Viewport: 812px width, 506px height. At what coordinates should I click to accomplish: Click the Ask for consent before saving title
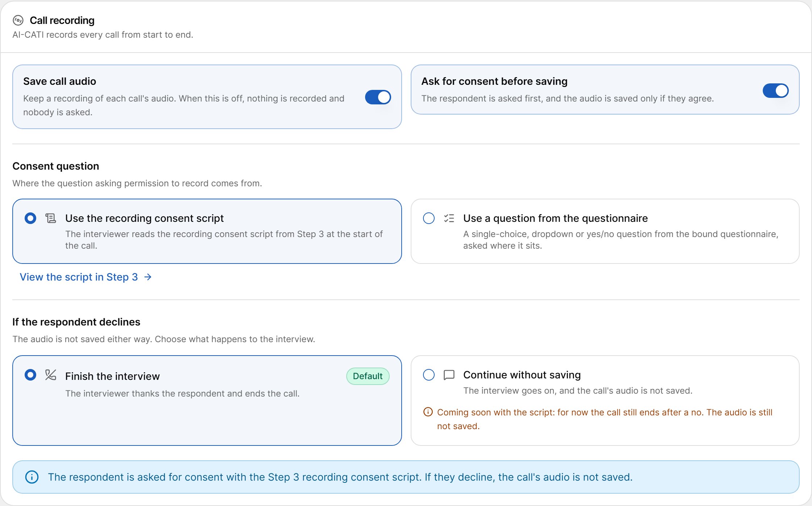[x=494, y=81]
